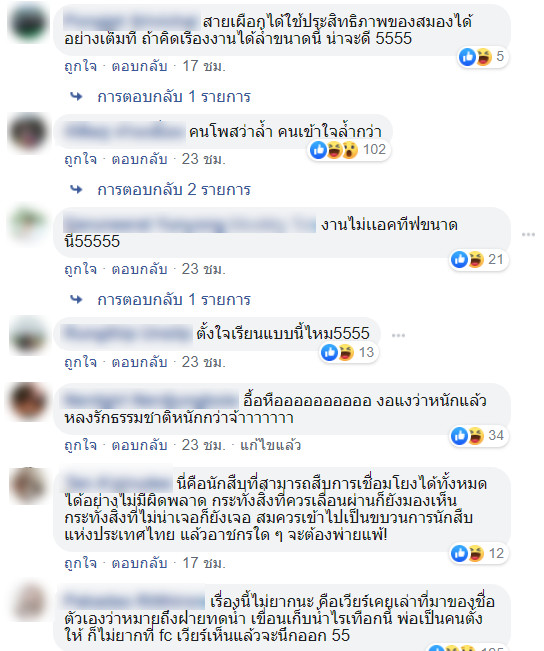Open reactions on the comment with 102 reactions
This screenshot has height=651, width=544.
[x=348, y=150]
